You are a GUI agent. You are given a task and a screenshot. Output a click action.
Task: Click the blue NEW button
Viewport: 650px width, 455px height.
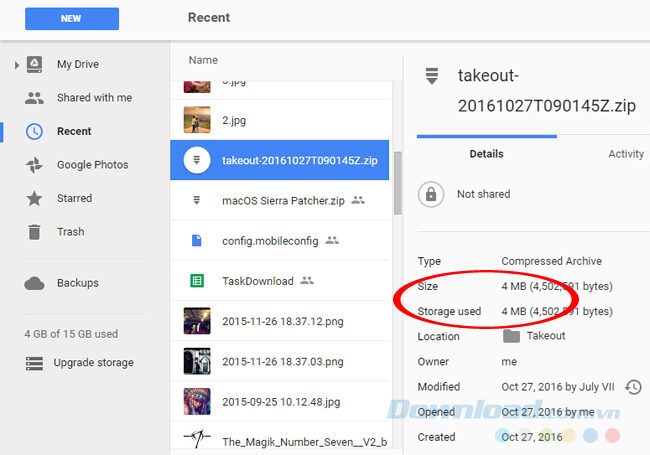[x=70, y=18]
